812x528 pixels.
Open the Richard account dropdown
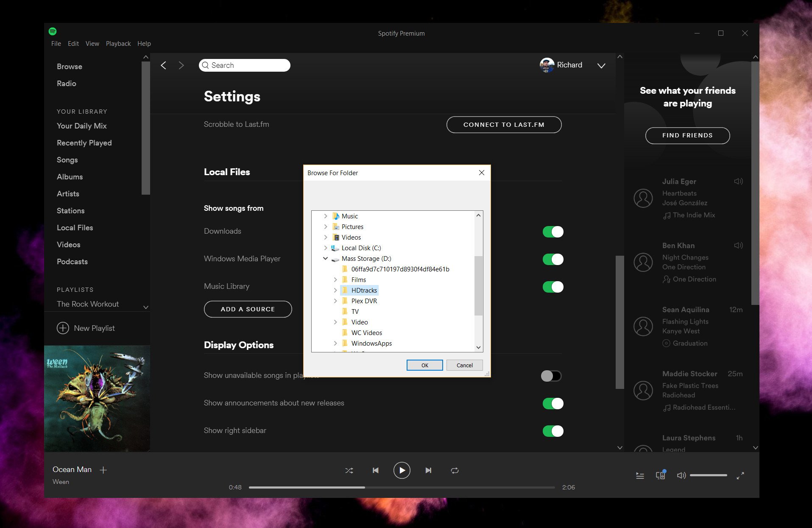pos(601,66)
